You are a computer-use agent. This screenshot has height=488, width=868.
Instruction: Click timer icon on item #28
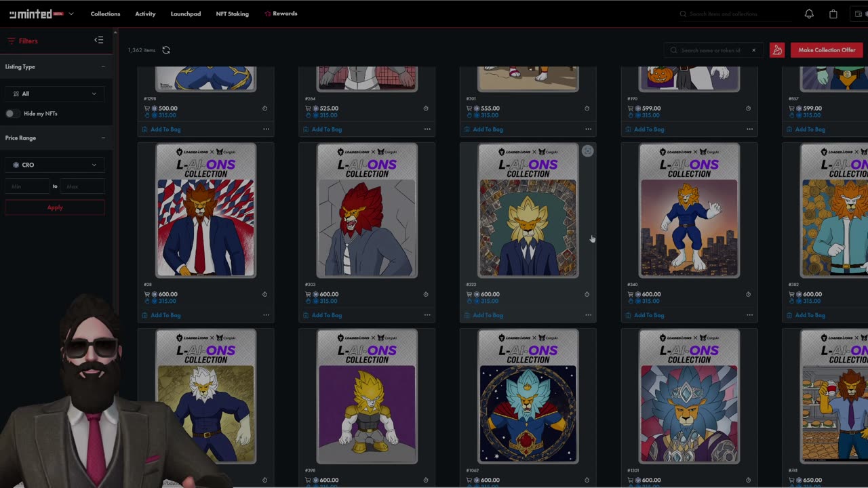tap(264, 294)
